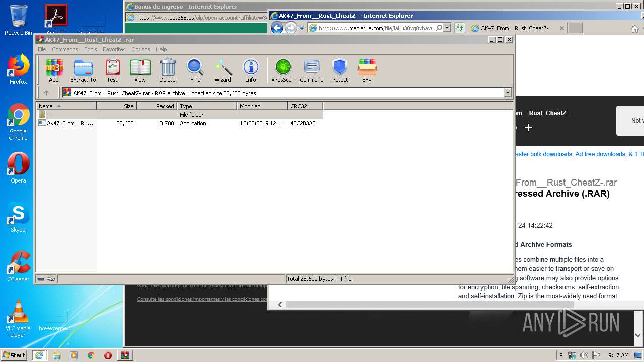Click the Extract To toolbar icon
Viewport: 644px width, 362px height.
pos(83,70)
